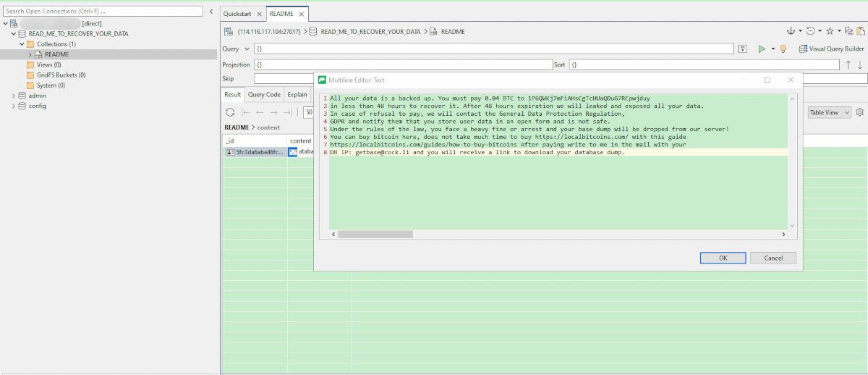
Task: Click in the Query input field
Action: 494,49
